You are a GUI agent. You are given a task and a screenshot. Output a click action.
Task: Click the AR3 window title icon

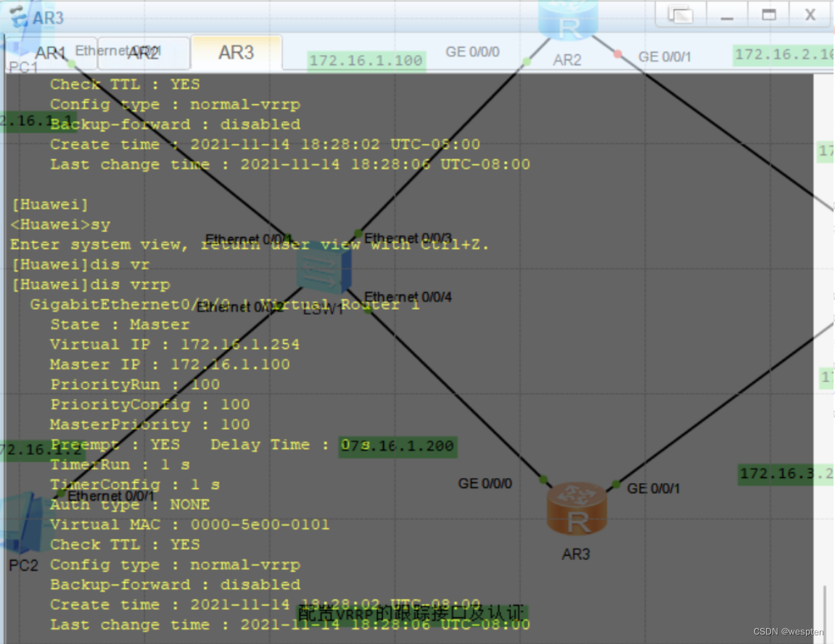tap(17, 17)
